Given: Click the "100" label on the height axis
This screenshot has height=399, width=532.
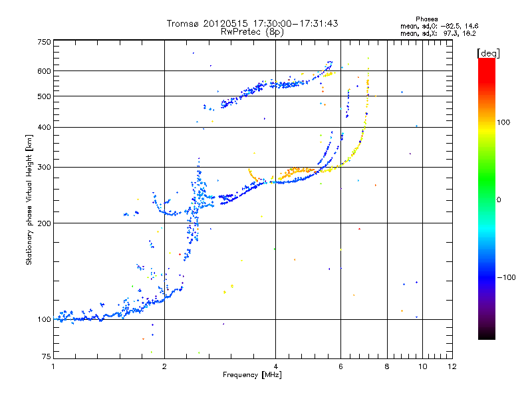Looking at the screenshot, I should pos(44,319).
